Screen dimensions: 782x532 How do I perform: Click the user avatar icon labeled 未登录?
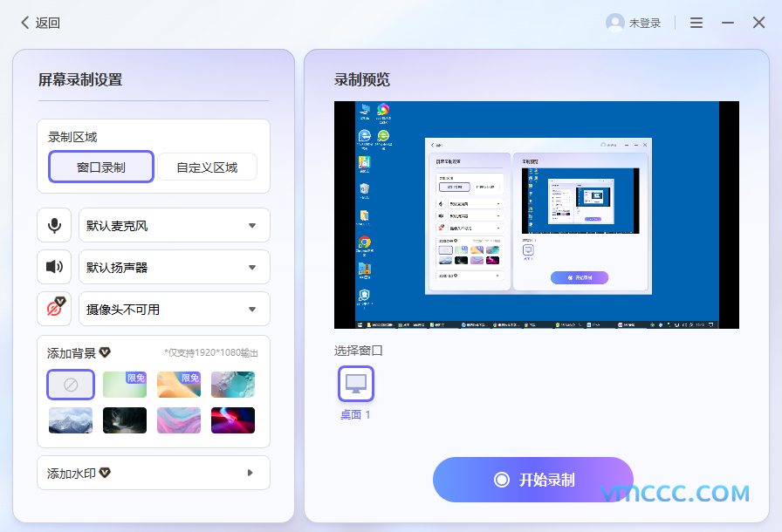coord(615,24)
